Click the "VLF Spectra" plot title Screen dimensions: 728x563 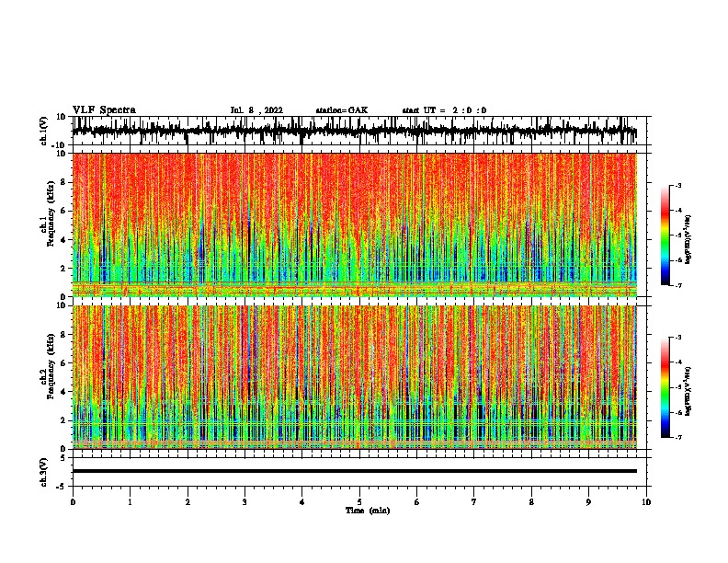(104, 110)
